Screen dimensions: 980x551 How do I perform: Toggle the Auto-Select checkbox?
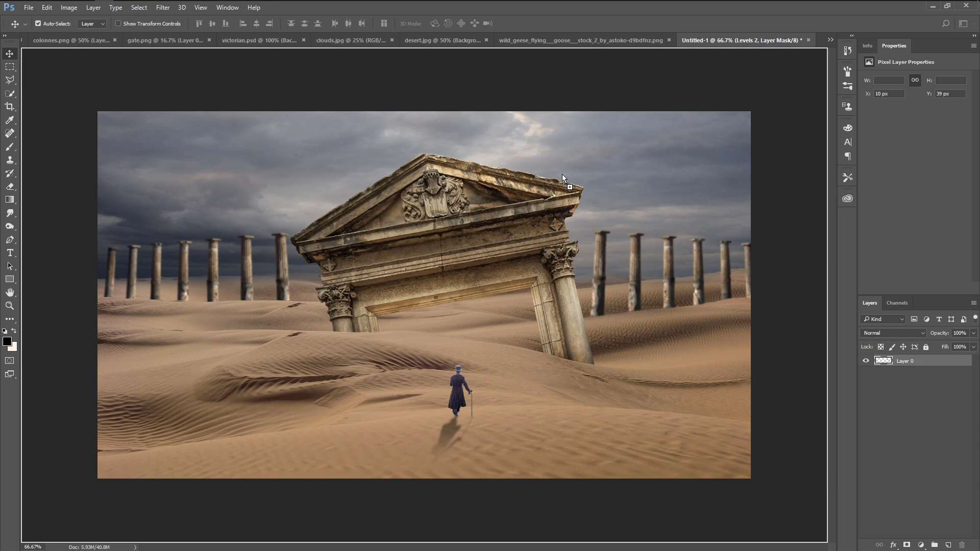point(38,23)
